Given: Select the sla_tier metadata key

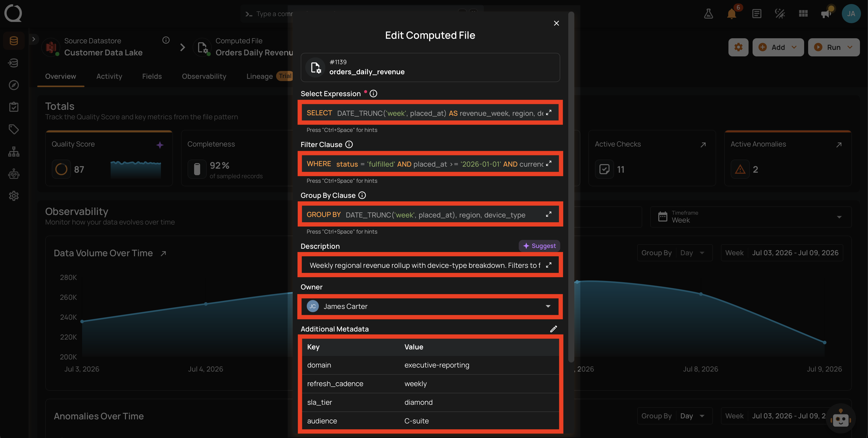Looking at the screenshot, I should [x=319, y=402].
